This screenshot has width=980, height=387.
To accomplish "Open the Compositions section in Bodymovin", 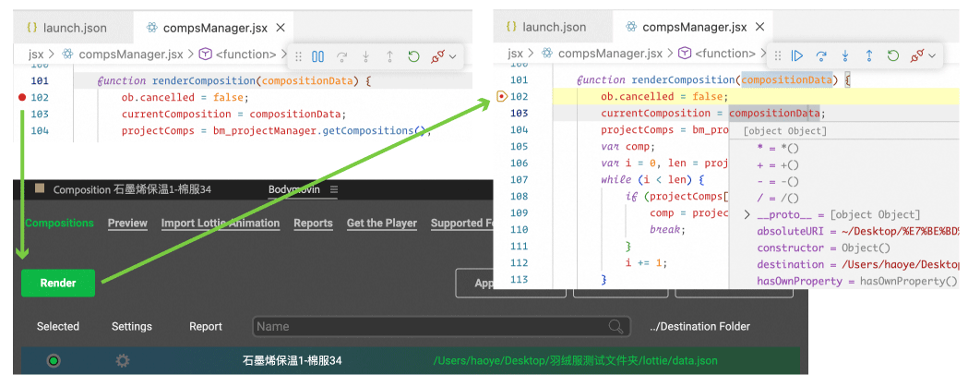I will pos(59,224).
